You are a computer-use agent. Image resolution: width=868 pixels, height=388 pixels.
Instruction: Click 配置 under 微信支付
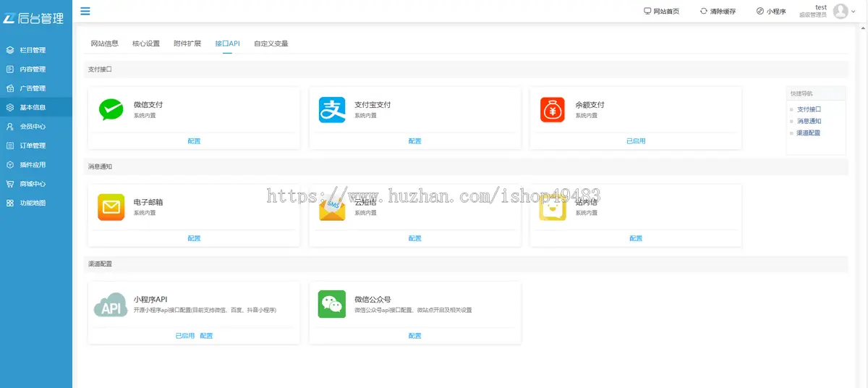tap(194, 141)
